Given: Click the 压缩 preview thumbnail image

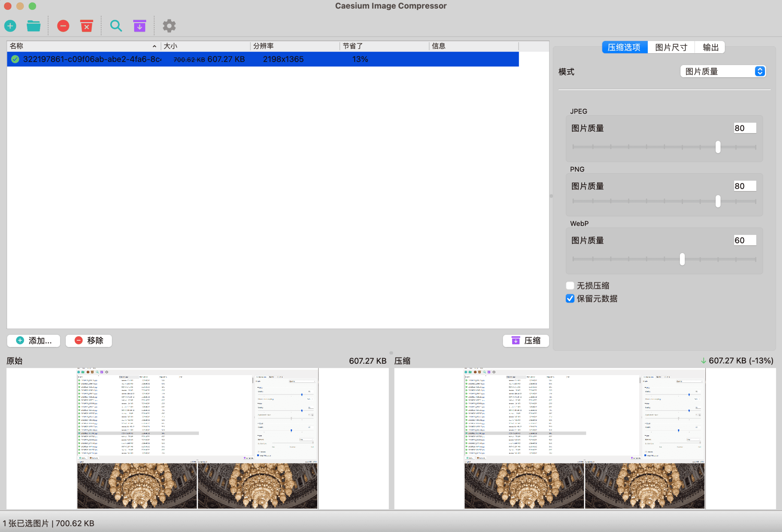Looking at the screenshot, I should [x=585, y=438].
